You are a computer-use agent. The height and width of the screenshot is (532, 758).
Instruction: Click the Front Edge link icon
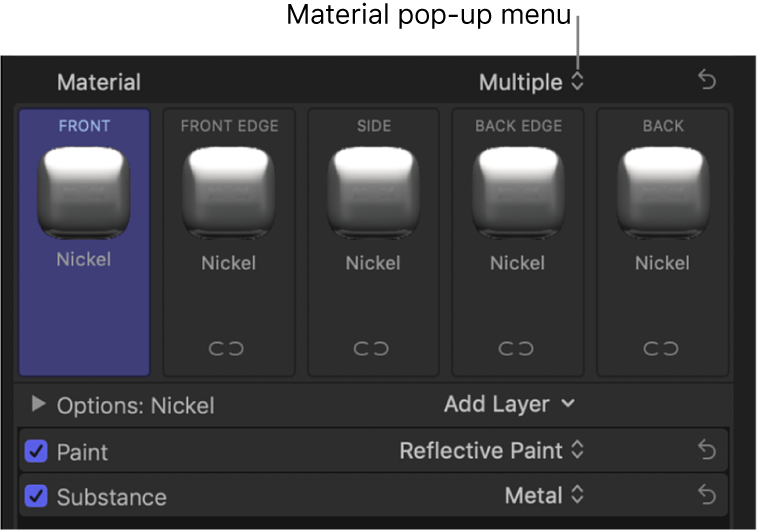(229, 349)
